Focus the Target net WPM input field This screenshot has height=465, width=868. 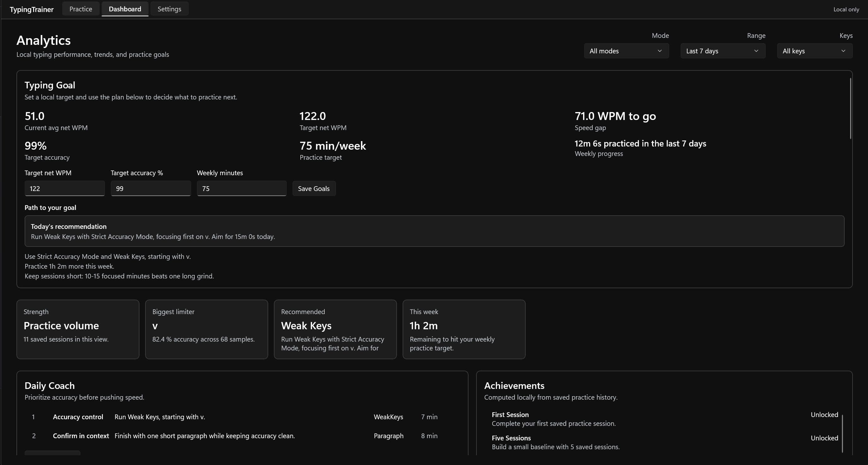click(65, 188)
